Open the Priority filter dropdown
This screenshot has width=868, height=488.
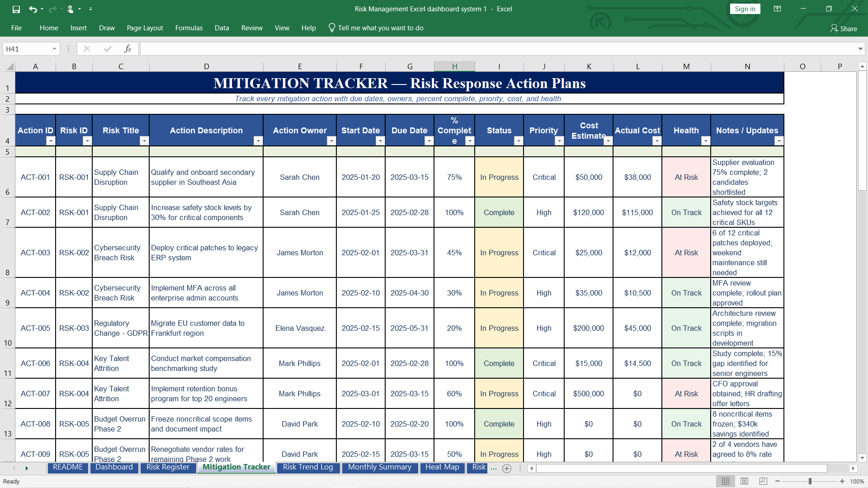coord(559,141)
